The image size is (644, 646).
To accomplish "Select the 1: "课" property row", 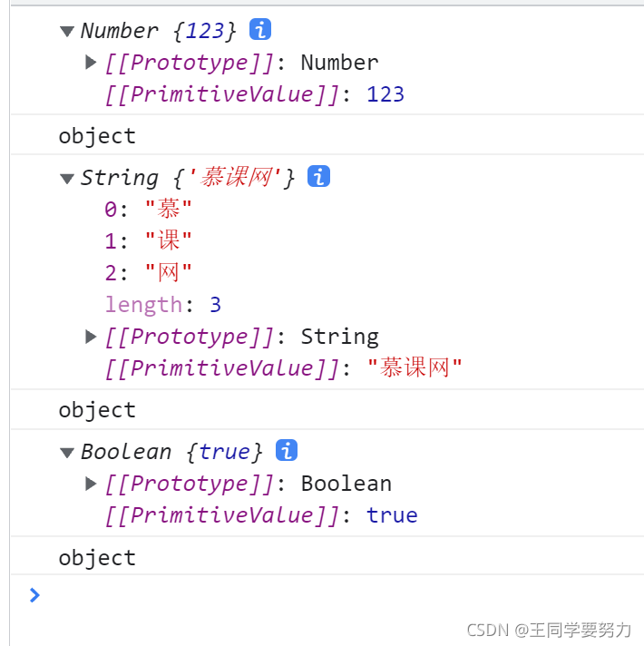I will click(148, 240).
